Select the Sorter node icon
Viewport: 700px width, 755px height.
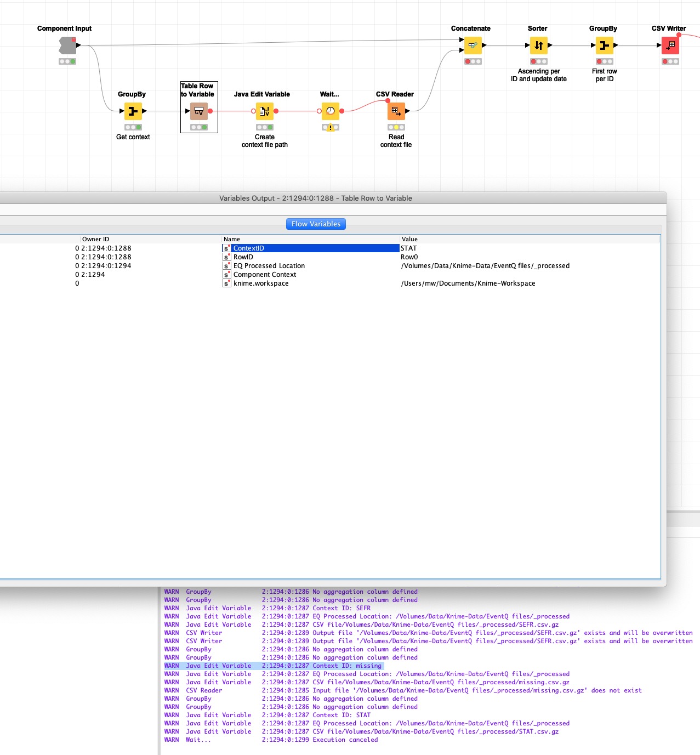[538, 46]
